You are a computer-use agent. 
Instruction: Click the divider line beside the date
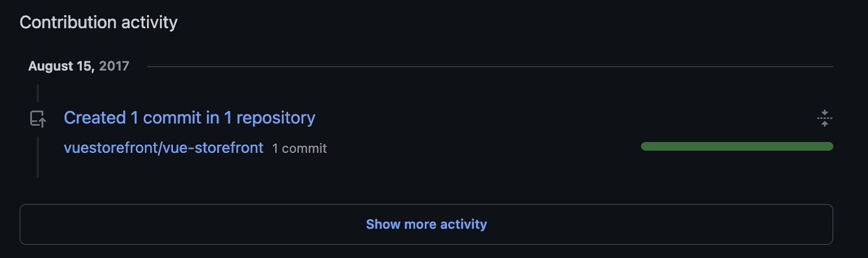pos(490,67)
